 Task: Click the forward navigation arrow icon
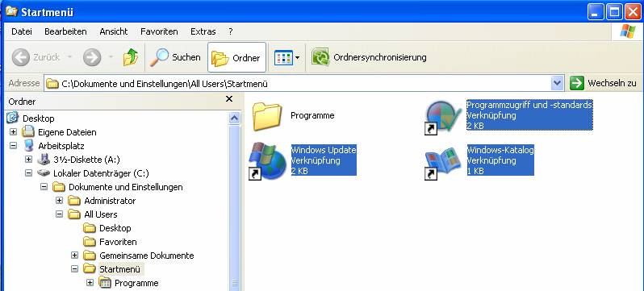pos(91,57)
